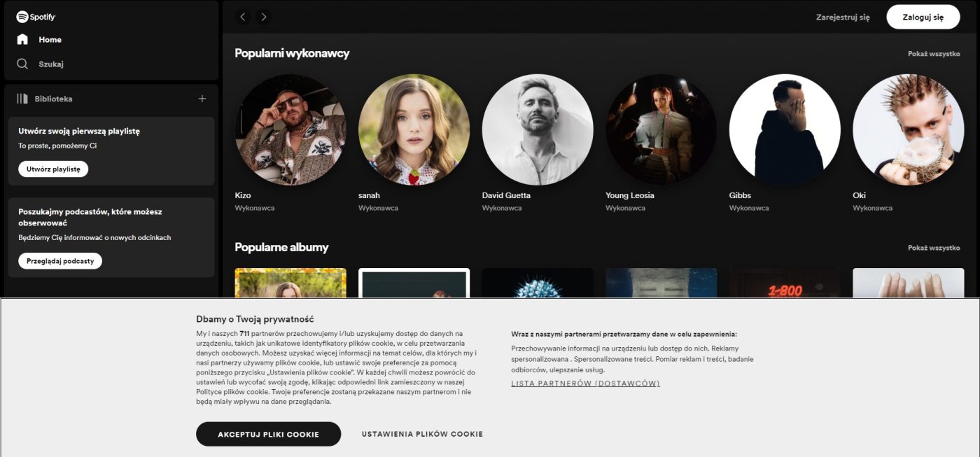This screenshot has width=980, height=457.
Task: Click the Przeglądaj podcasty button
Action: coord(60,261)
